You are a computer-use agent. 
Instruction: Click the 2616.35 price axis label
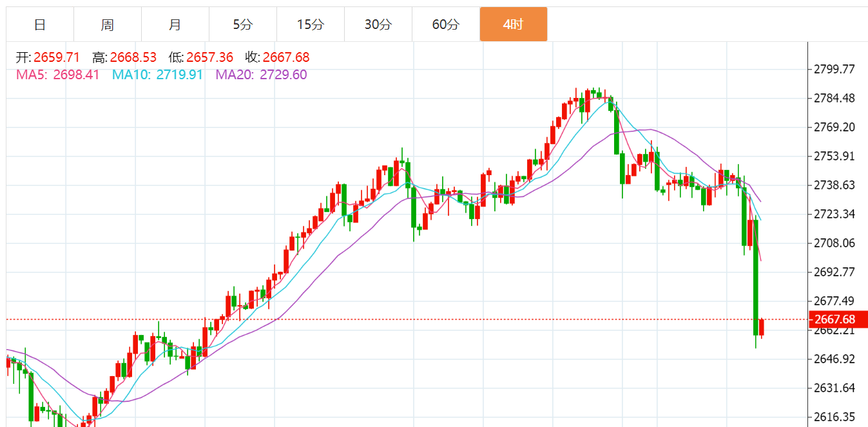click(x=834, y=417)
